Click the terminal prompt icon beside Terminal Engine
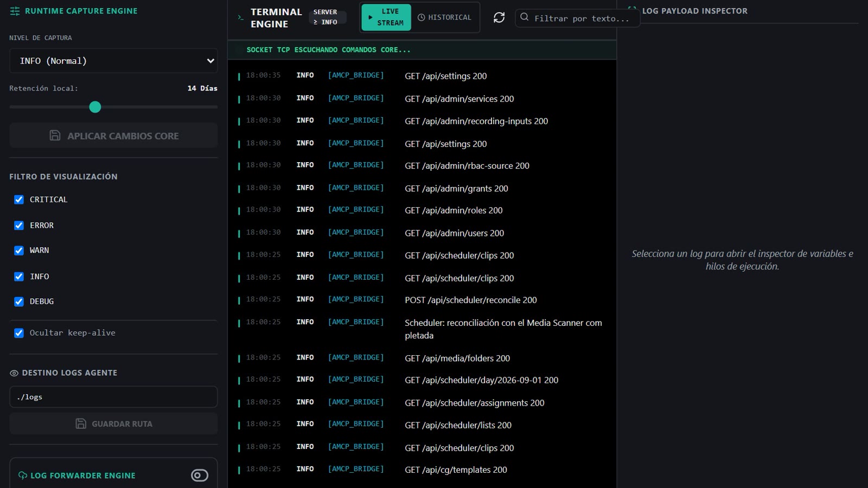 [240, 18]
